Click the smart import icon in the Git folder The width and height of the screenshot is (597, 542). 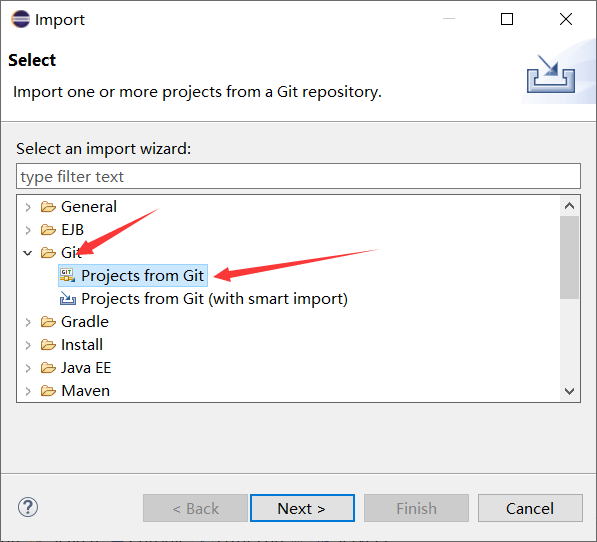(x=68, y=298)
